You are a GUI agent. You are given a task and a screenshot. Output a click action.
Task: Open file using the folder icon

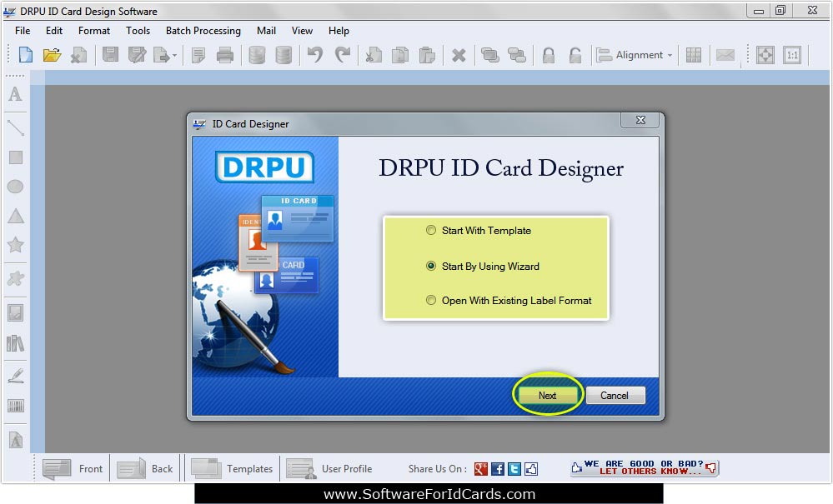coord(52,55)
